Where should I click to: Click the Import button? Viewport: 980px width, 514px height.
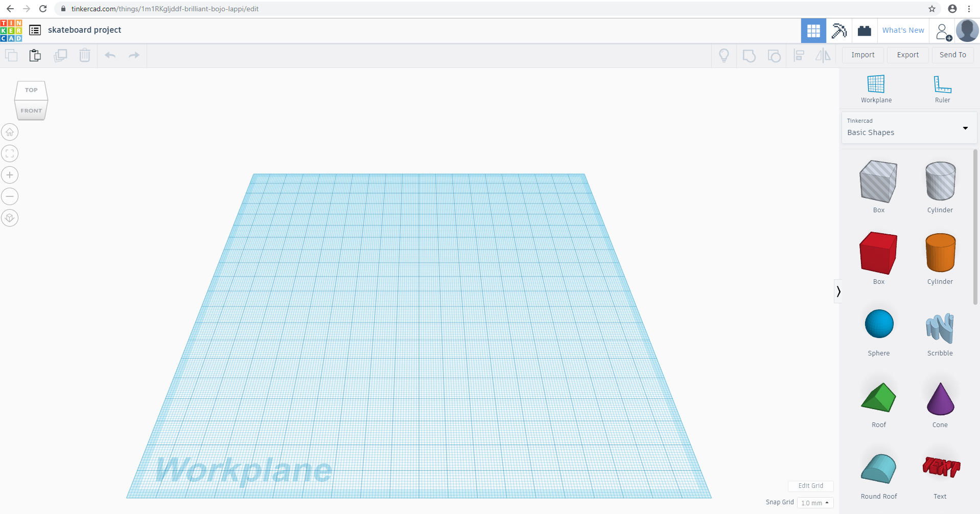point(863,55)
